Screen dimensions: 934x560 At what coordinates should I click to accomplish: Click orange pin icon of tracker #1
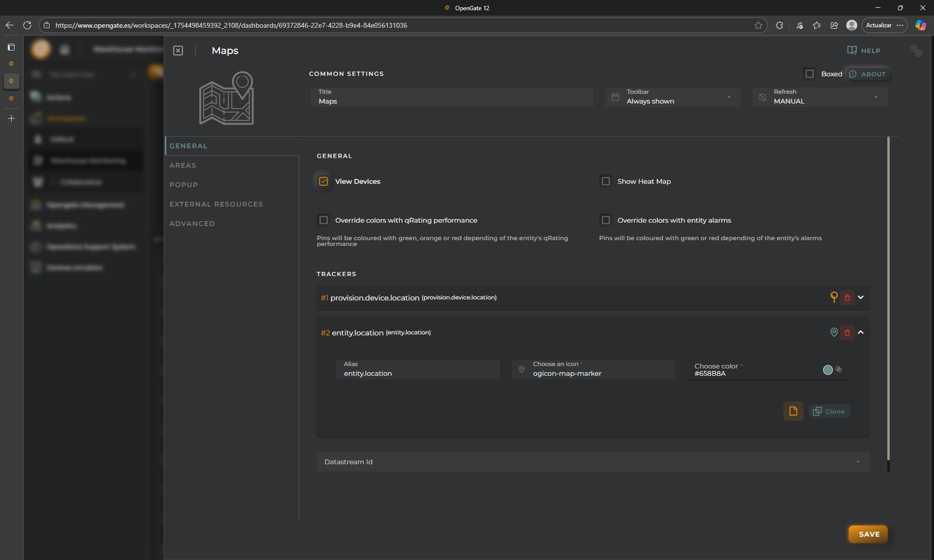tap(834, 297)
